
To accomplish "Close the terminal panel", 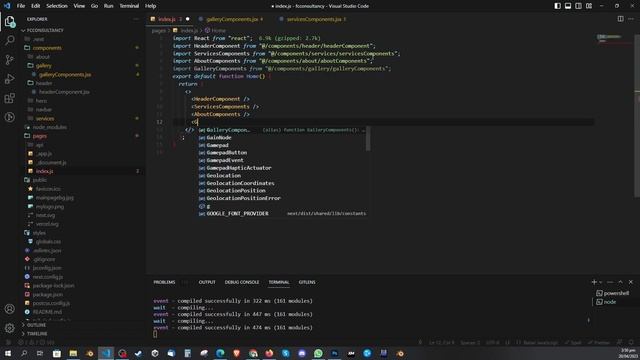I will click(x=631, y=282).
